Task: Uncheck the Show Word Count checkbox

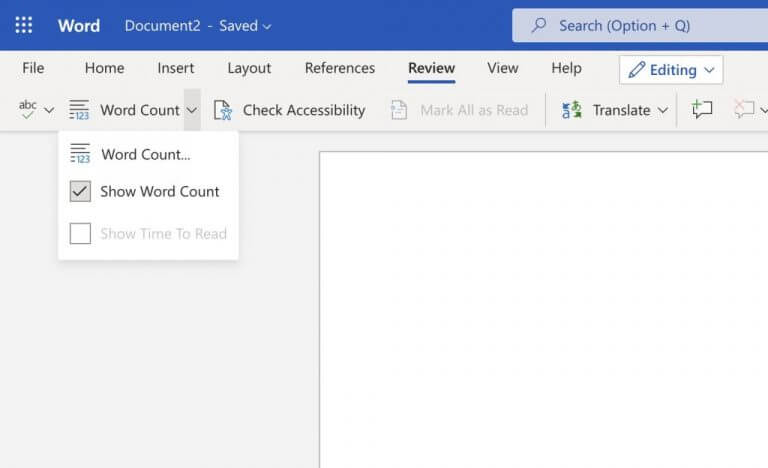Action: (80, 191)
